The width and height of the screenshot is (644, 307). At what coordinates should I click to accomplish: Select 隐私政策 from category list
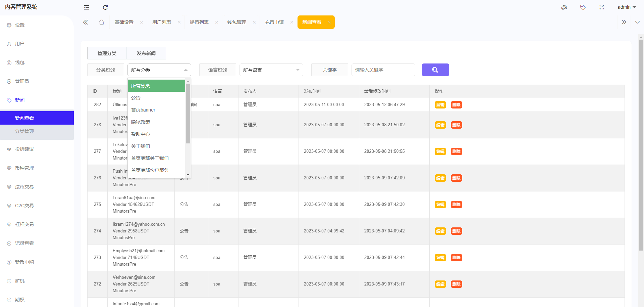click(141, 122)
